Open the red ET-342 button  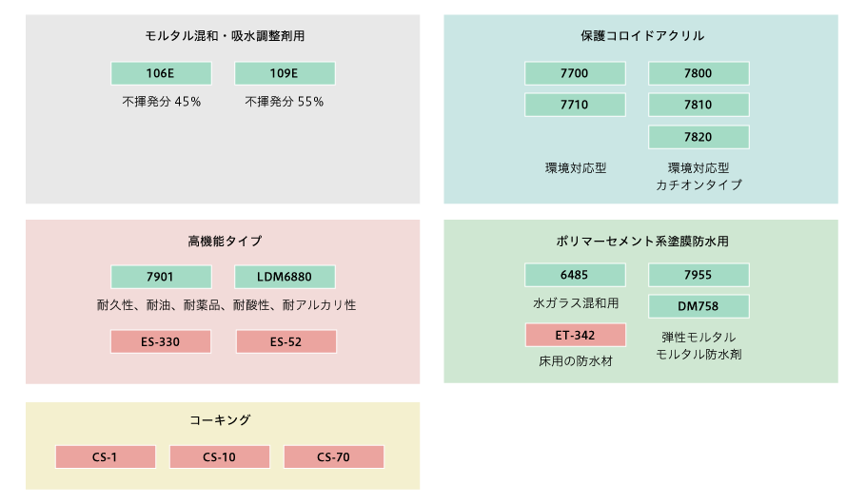coord(575,335)
